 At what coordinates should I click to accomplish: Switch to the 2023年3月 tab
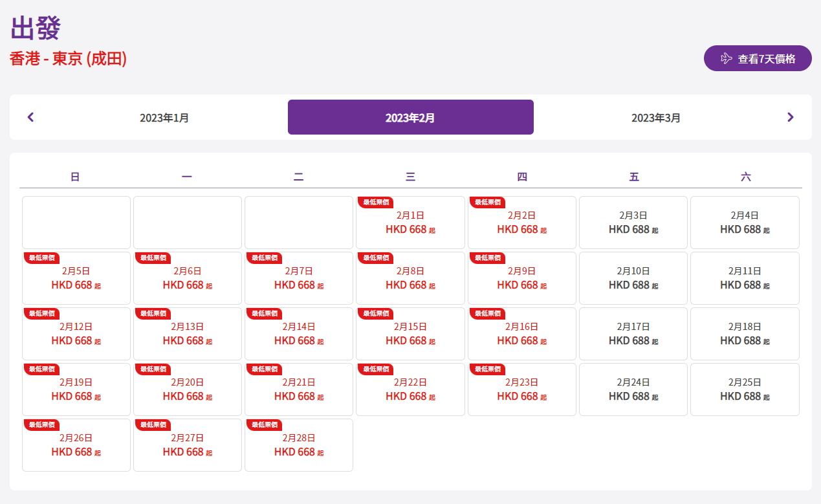[656, 118]
